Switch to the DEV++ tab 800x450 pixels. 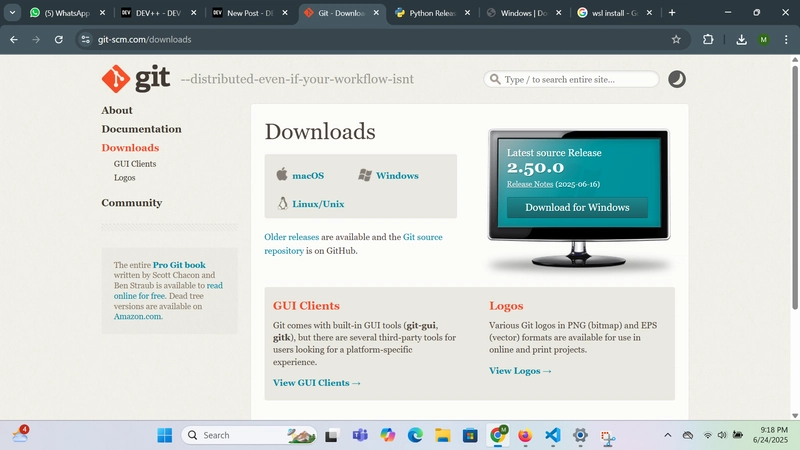pyautogui.click(x=158, y=13)
